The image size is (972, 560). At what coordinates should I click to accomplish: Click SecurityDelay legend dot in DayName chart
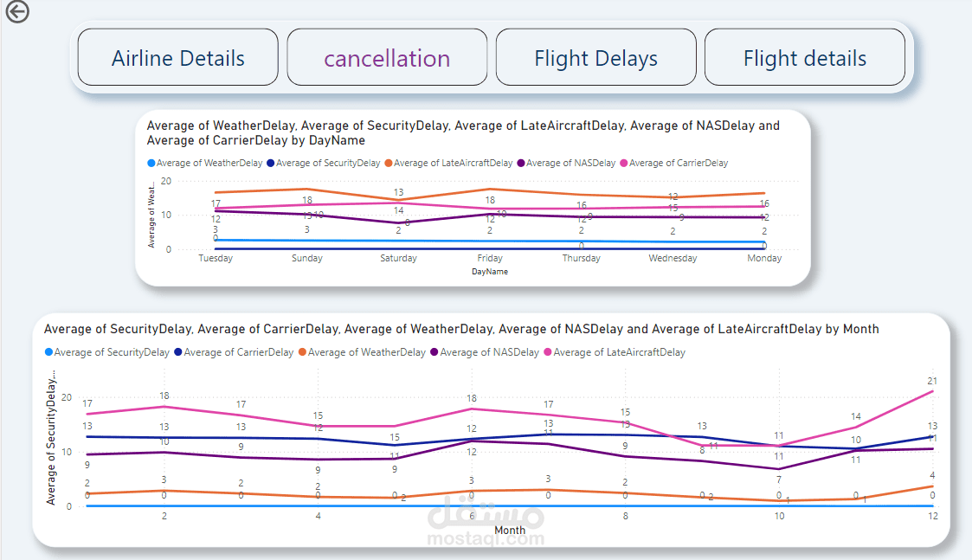(271, 163)
